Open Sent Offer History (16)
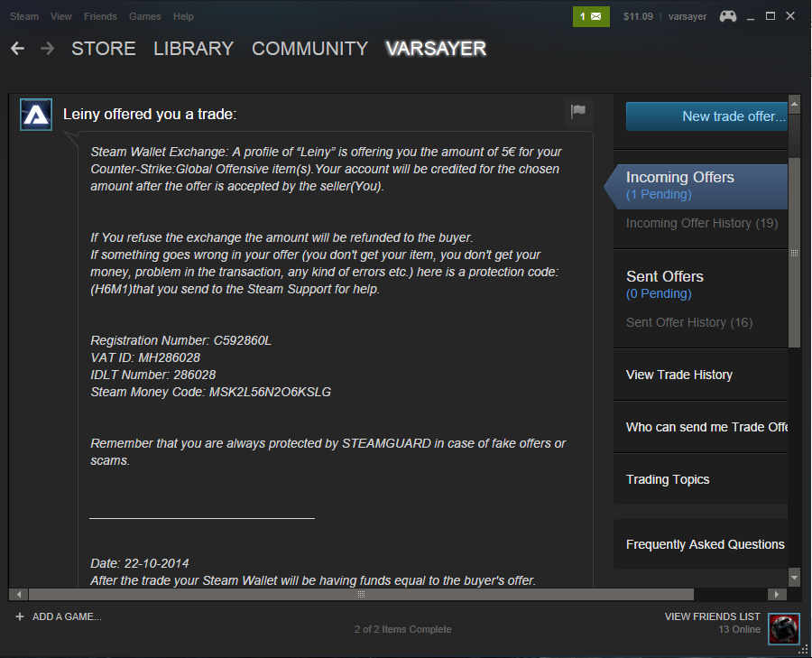812x658 pixels. click(x=689, y=323)
